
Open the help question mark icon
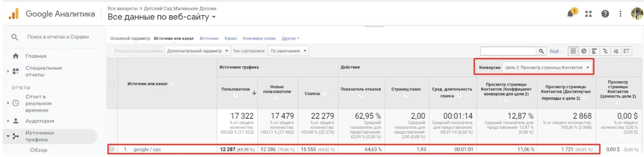(x=605, y=14)
